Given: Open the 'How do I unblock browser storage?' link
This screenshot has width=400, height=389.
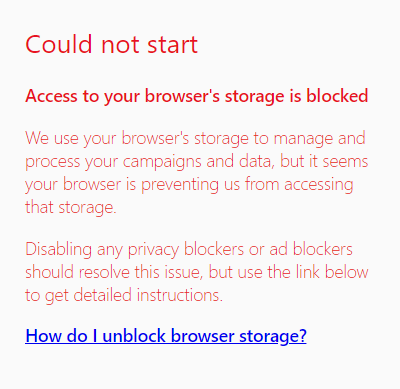Looking at the screenshot, I should 166,336.
